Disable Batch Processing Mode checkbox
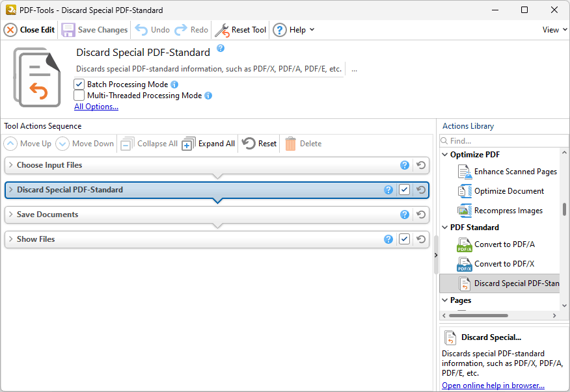 click(79, 85)
